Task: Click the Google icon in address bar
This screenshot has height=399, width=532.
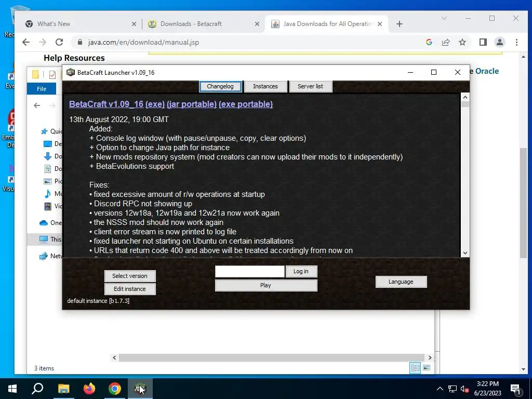Action: coord(429,42)
